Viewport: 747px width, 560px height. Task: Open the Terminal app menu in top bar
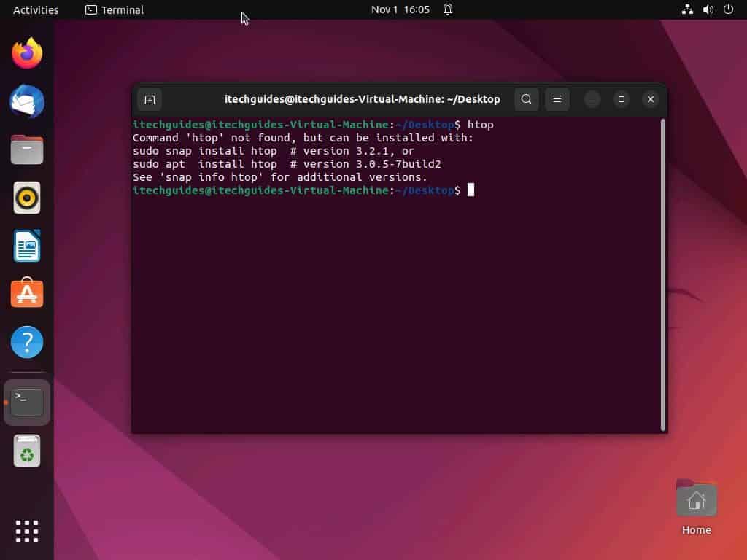coord(115,9)
